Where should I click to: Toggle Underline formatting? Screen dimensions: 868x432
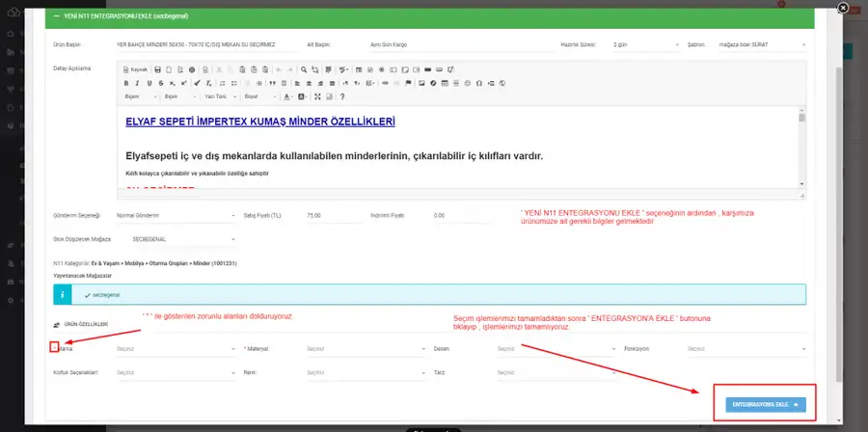tap(149, 83)
